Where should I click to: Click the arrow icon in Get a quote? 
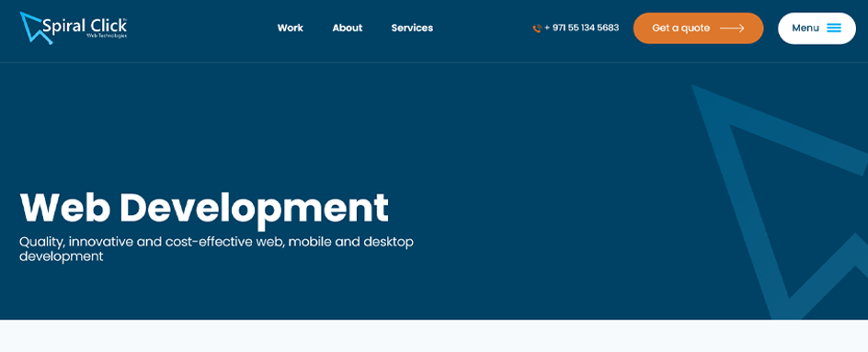(732, 28)
